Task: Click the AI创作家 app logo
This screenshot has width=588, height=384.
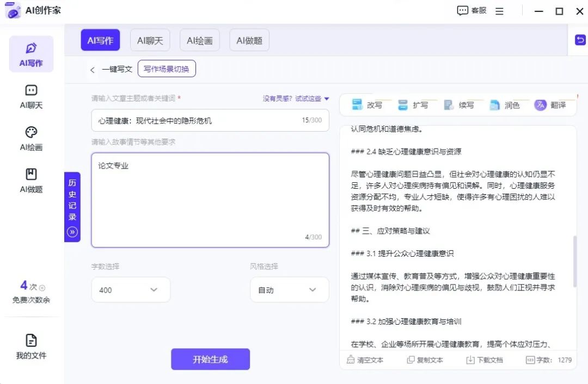Action: [x=13, y=10]
